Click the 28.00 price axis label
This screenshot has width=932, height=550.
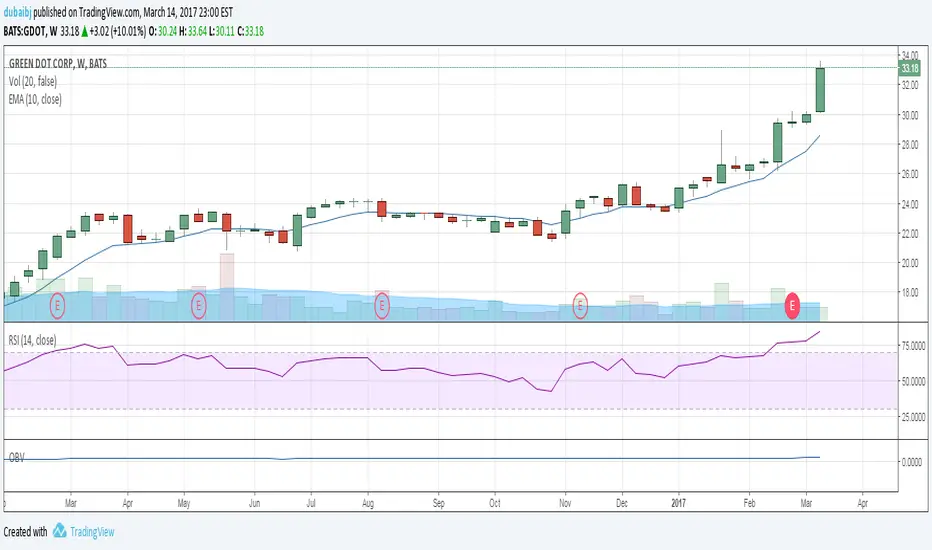click(x=910, y=144)
